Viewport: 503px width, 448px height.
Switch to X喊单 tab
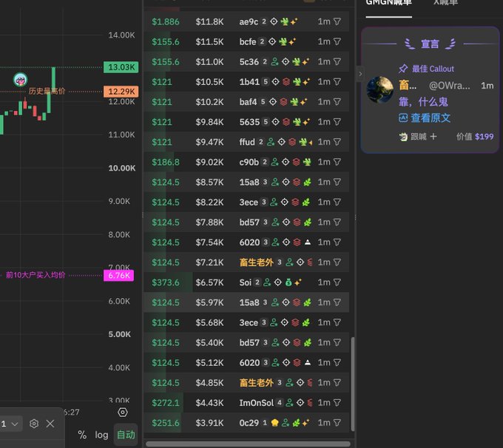445,3
